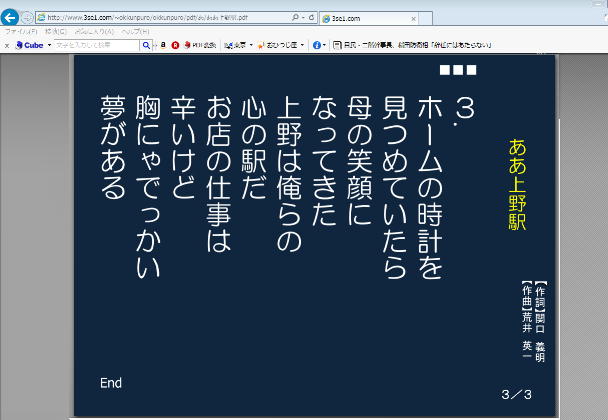The image size is (608, 420).
Task: Expand the Tokyo weather dropdown arrow
Action: click(x=251, y=45)
